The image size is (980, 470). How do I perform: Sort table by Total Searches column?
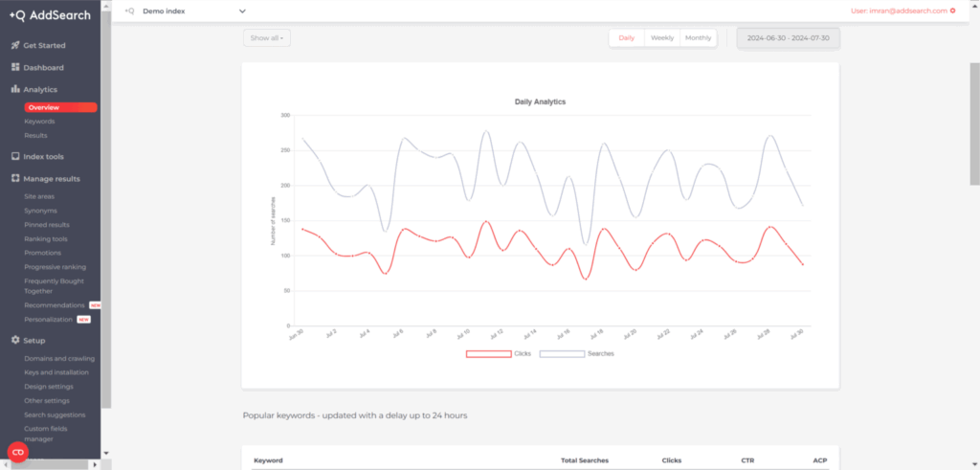[584, 460]
